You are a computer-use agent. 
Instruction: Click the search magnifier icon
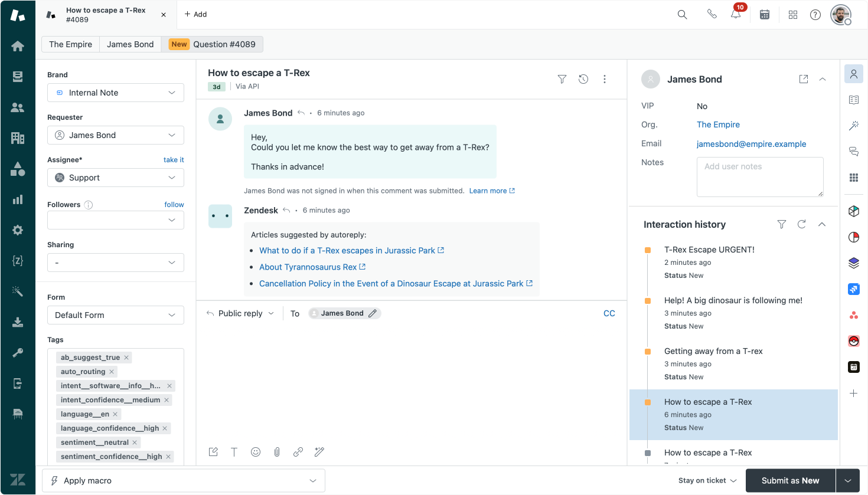click(x=682, y=15)
